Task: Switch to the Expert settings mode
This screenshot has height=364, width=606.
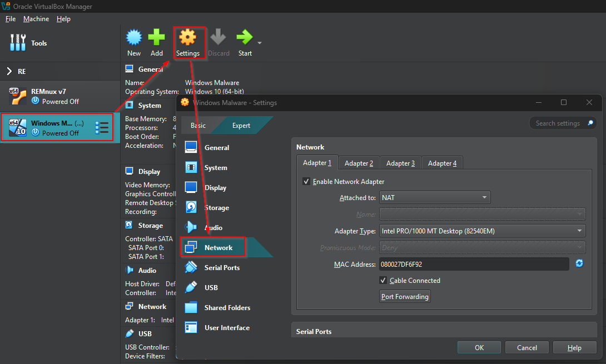Action: tap(241, 125)
